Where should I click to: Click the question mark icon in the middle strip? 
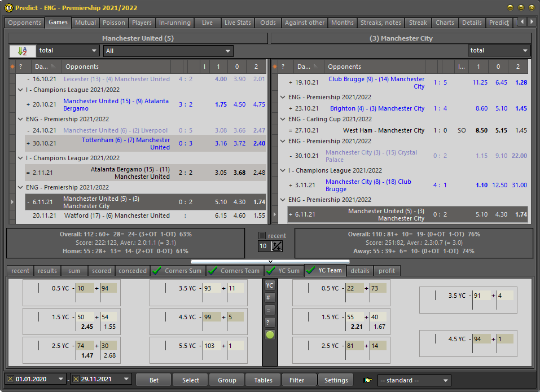coord(270,322)
